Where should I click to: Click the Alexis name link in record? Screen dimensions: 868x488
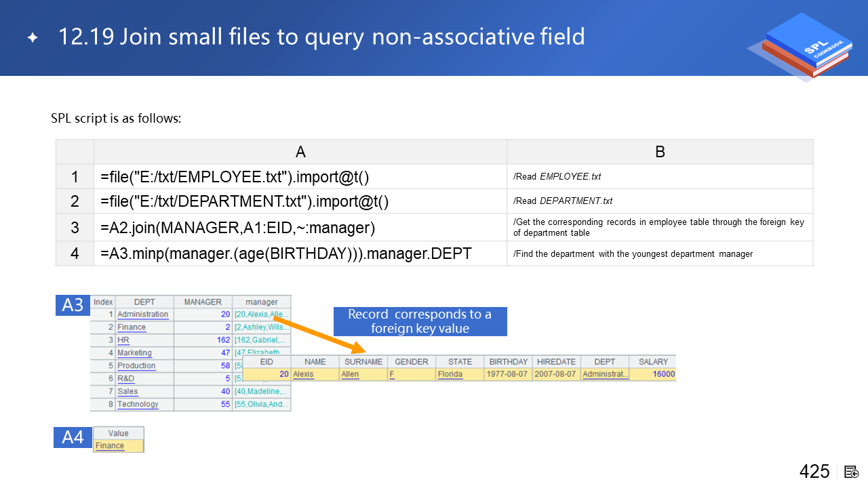pos(303,374)
